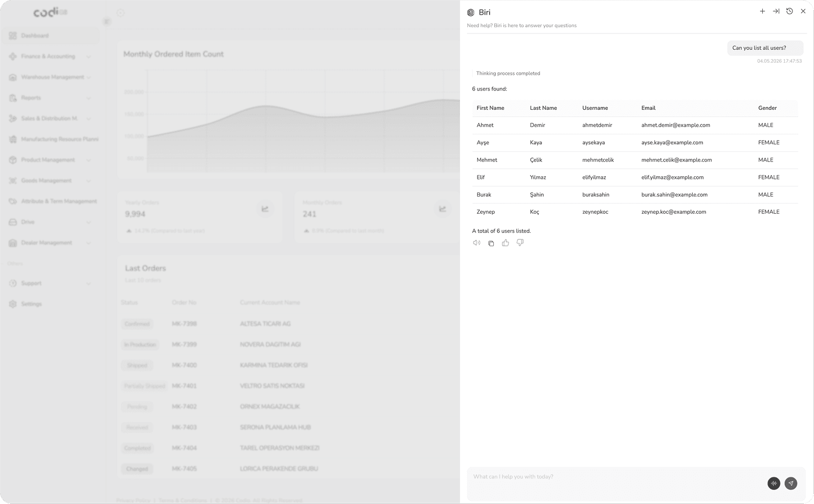
Task: Expand Warehouse Management sidebar menu
Action: [x=51, y=77]
